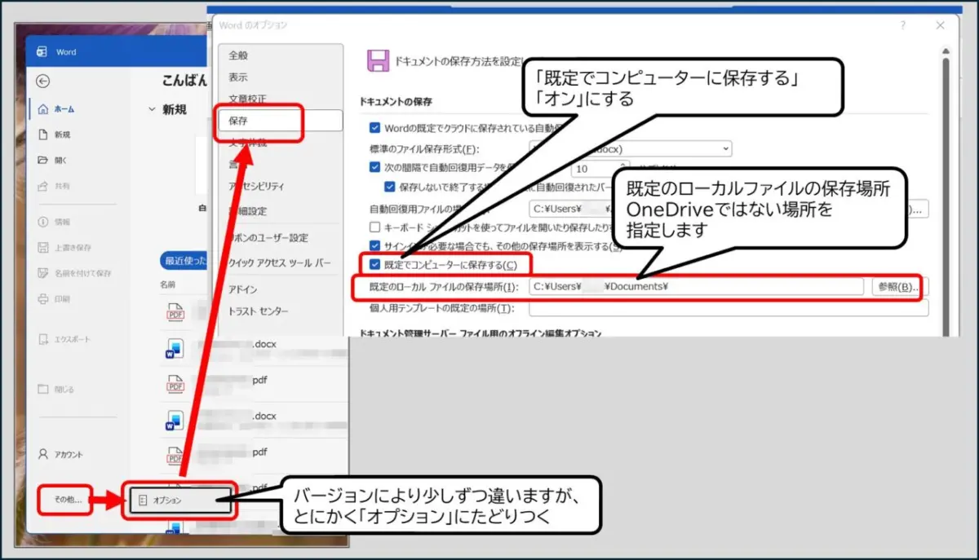Click the Word document icon beside the first .docx file
979x560 pixels.
pos(173,348)
